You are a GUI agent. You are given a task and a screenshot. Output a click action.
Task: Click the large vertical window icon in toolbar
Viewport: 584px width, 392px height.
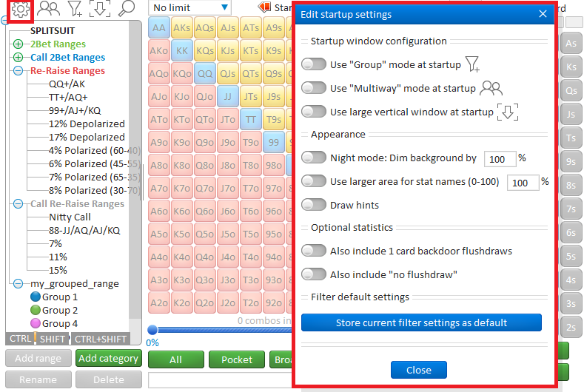tap(100, 9)
